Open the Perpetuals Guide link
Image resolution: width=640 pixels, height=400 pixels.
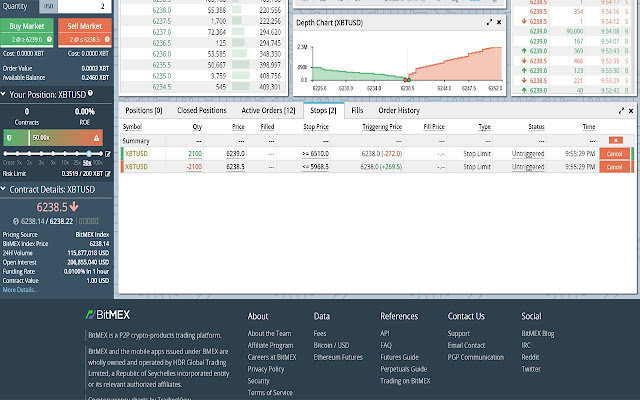tap(404, 369)
